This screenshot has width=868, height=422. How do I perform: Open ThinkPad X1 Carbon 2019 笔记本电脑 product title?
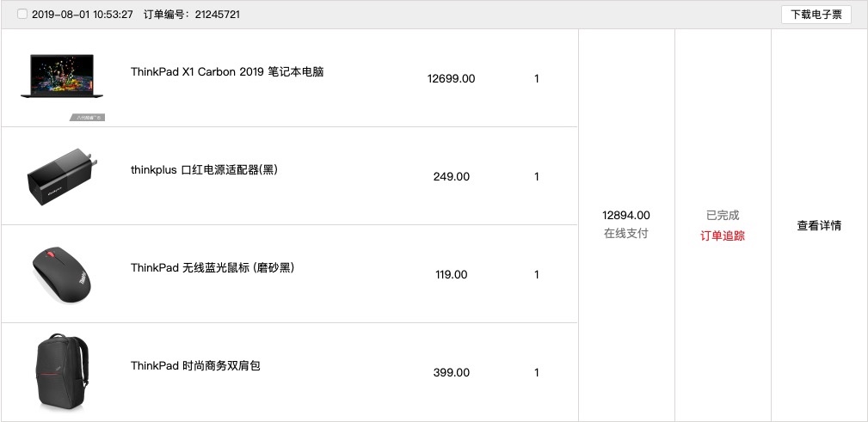point(227,72)
